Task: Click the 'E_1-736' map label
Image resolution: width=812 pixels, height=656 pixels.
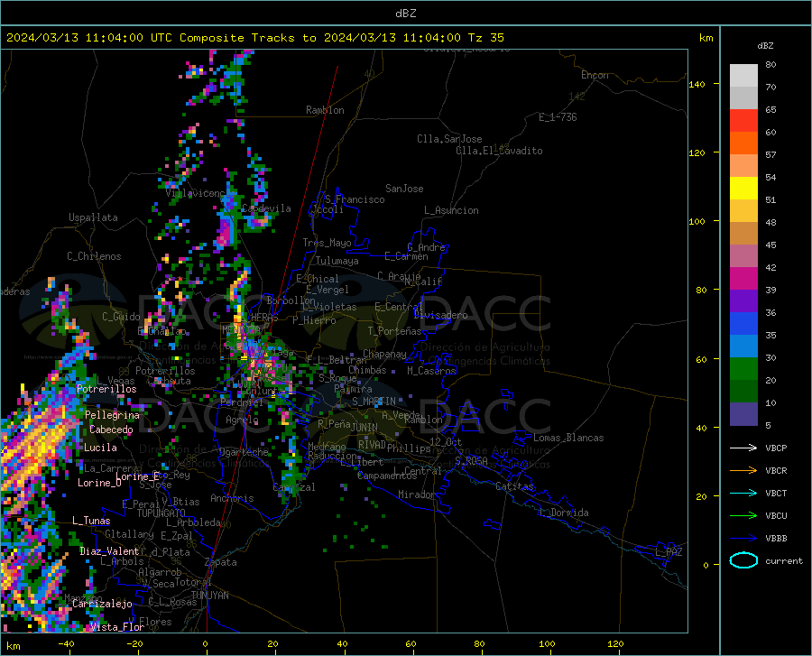Action: pyautogui.click(x=558, y=117)
